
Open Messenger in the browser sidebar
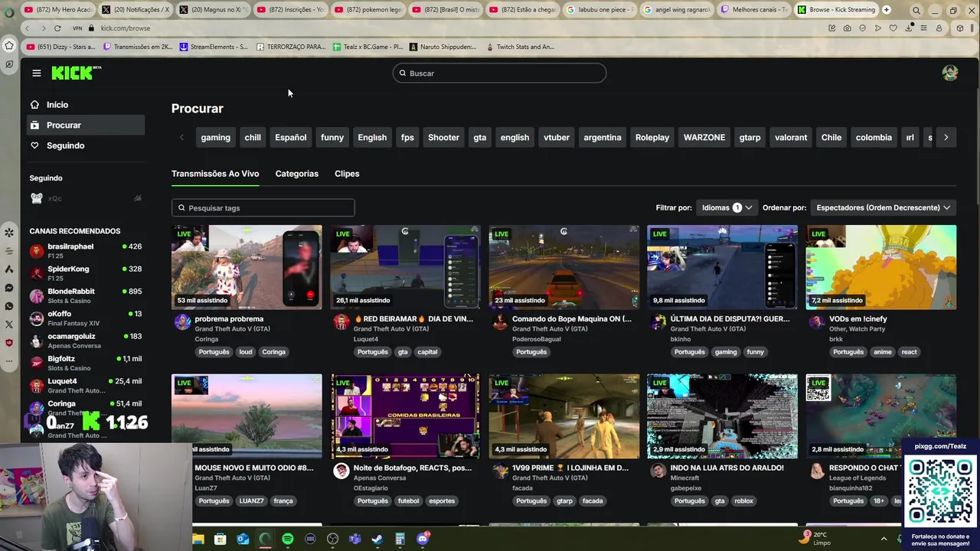pos(9,288)
